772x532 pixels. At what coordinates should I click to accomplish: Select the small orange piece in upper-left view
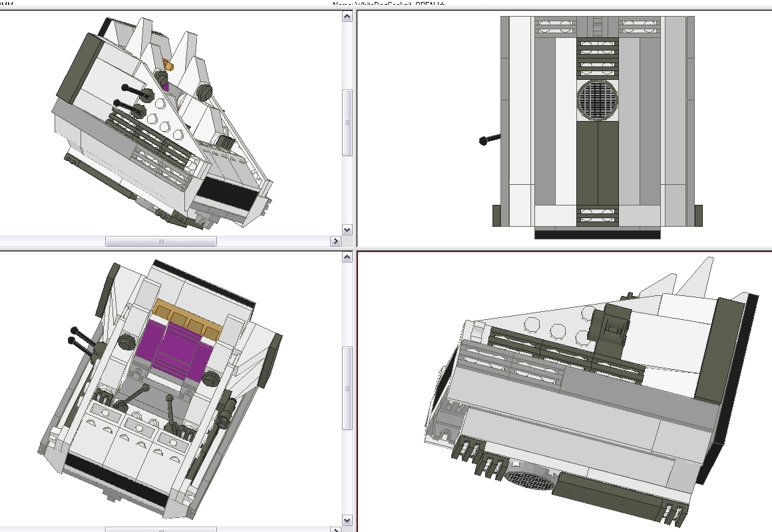[x=168, y=65]
